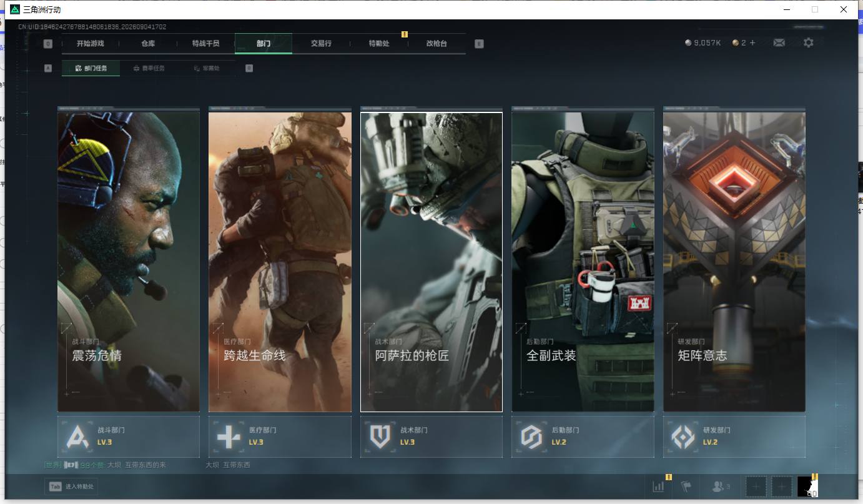Open the flag icon in bottom bar
863x504 pixels.
(x=686, y=487)
